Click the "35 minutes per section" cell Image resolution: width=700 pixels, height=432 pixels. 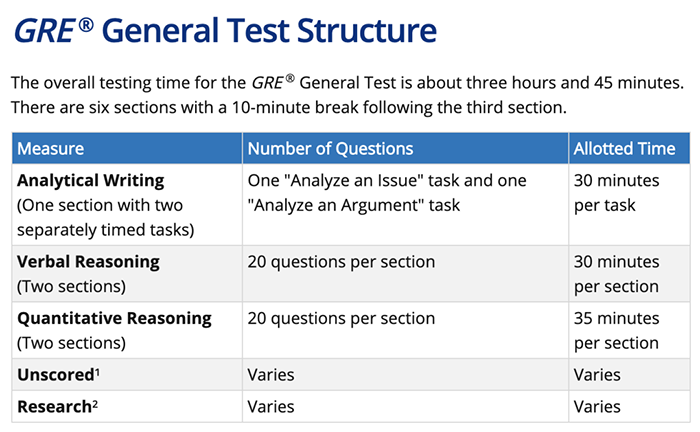[x=616, y=330]
